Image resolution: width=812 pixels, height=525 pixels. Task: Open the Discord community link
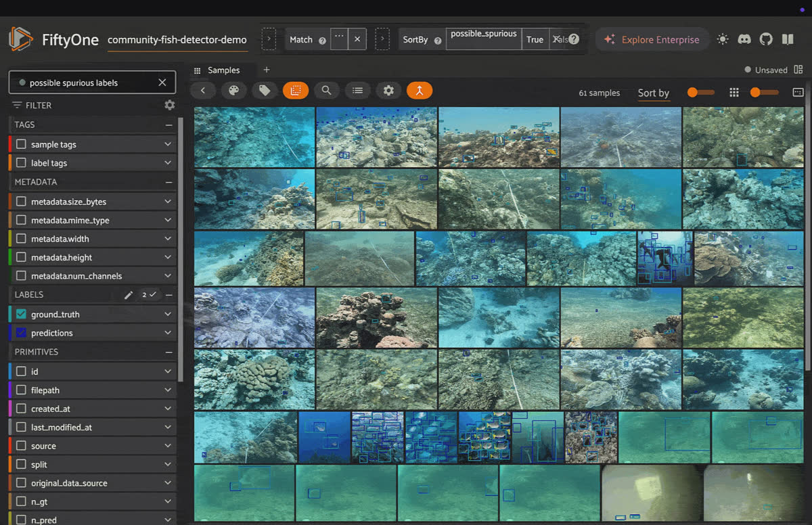(x=744, y=39)
